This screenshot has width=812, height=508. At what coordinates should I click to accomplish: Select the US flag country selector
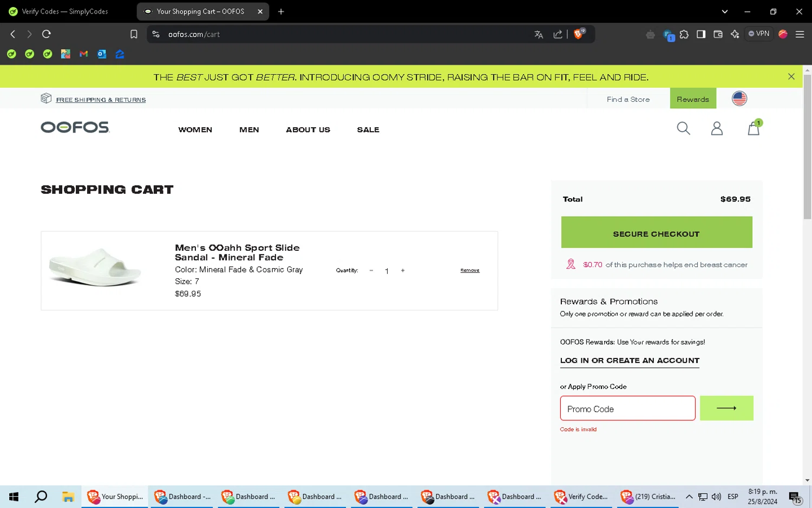(739, 99)
